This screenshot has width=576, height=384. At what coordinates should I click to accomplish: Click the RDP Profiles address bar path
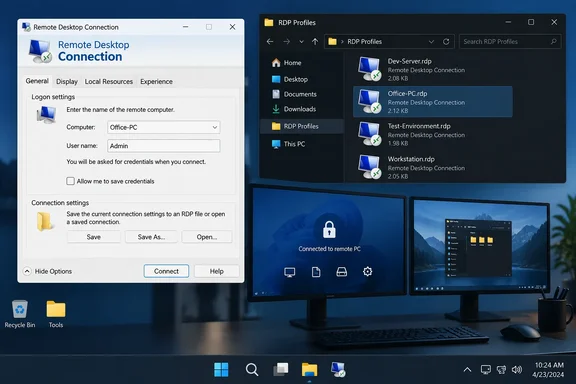364,42
